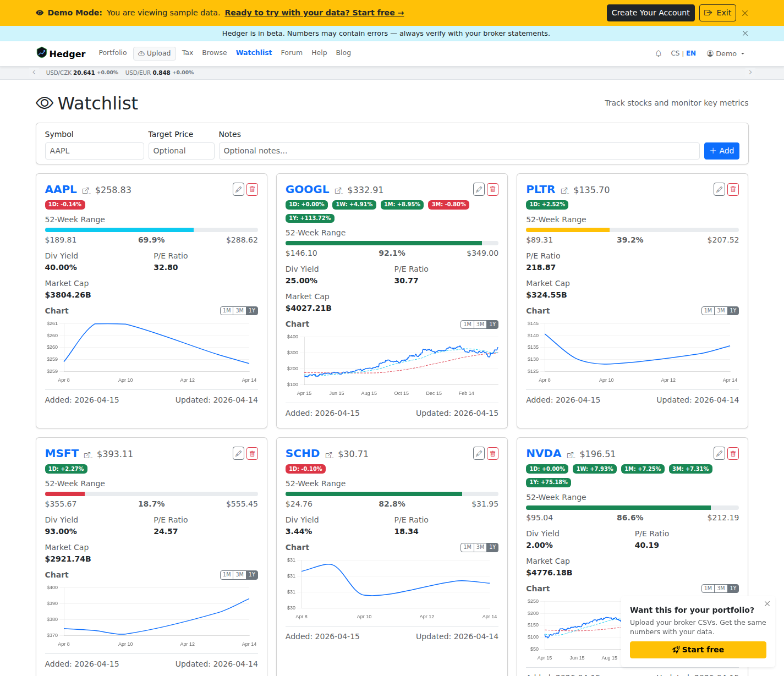Click the AAPL 52-week range bar
The image size is (784, 676).
tap(151, 230)
